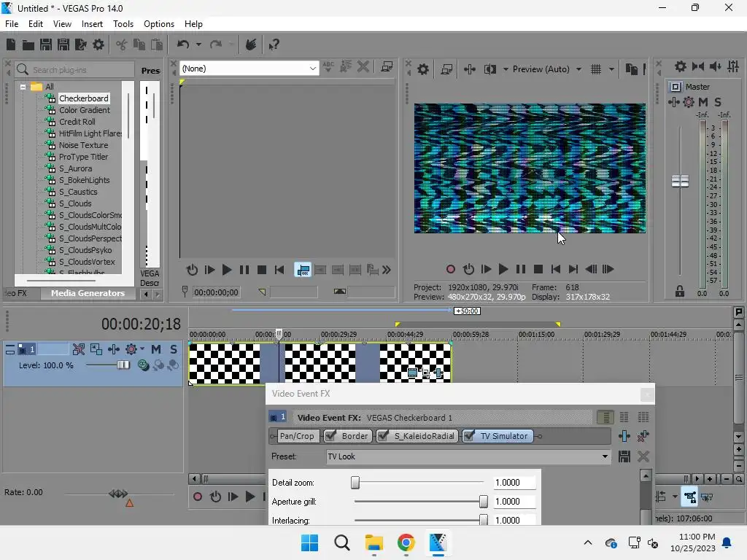
Task: Switch to the Media Generators tab
Action: [x=88, y=293]
